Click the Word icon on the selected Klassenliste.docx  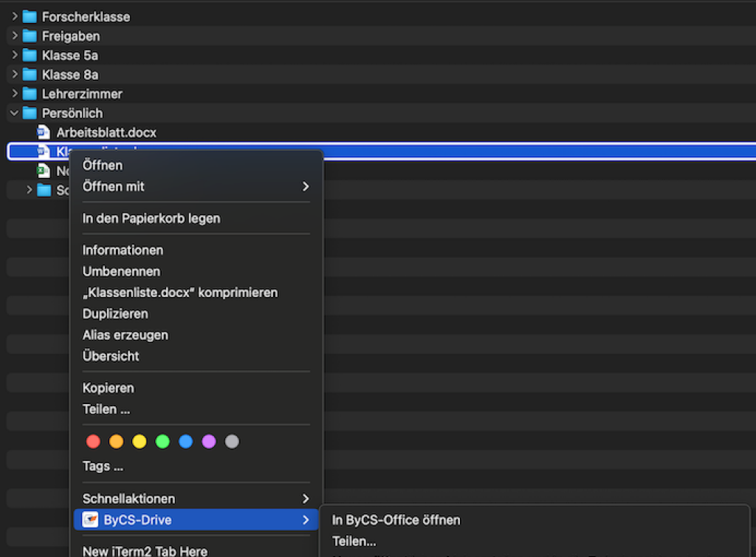(x=43, y=151)
